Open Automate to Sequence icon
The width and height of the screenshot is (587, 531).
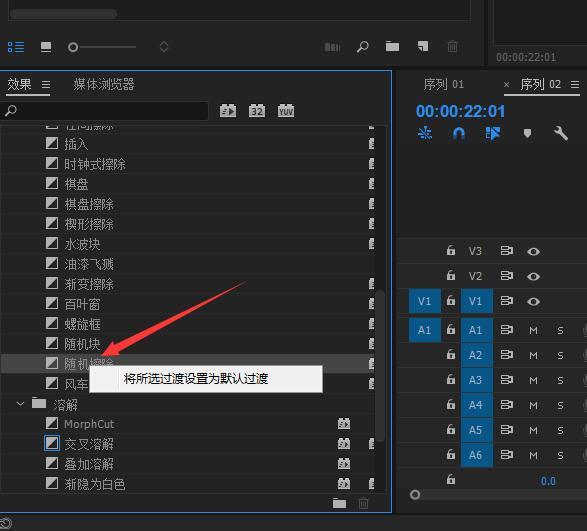[x=332, y=47]
